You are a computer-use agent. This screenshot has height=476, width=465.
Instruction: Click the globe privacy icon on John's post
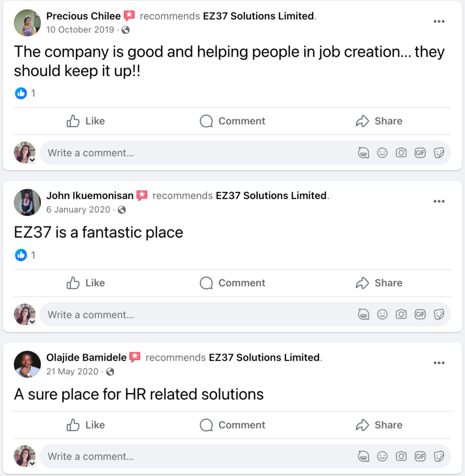(121, 210)
